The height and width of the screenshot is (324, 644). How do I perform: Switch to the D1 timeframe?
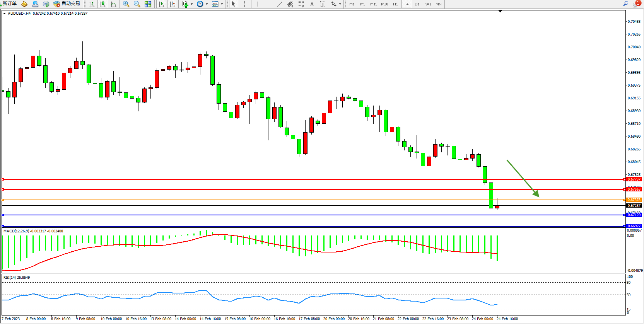click(x=417, y=4)
